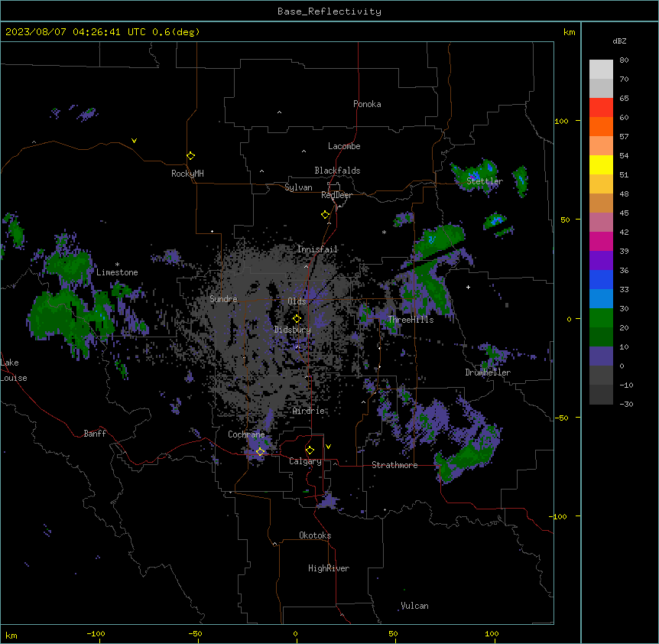Click the RockyMH label

[x=187, y=174]
